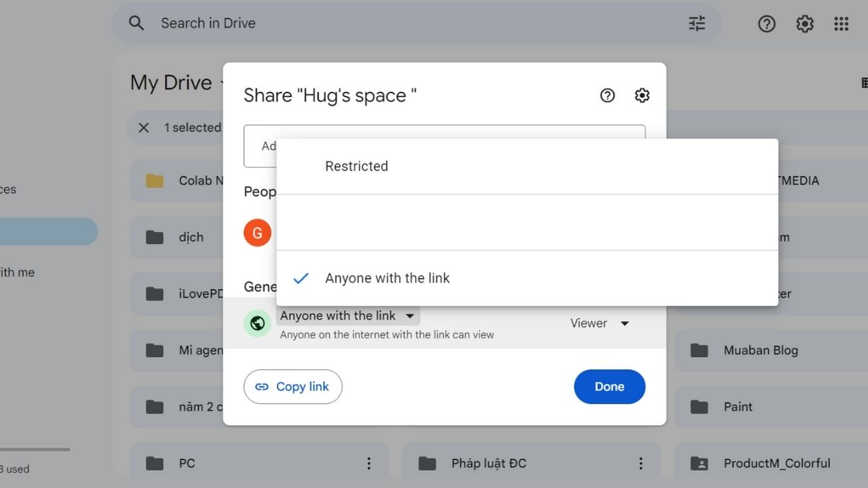
Task: Open Drive settings gear in top bar
Action: [804, 23]
